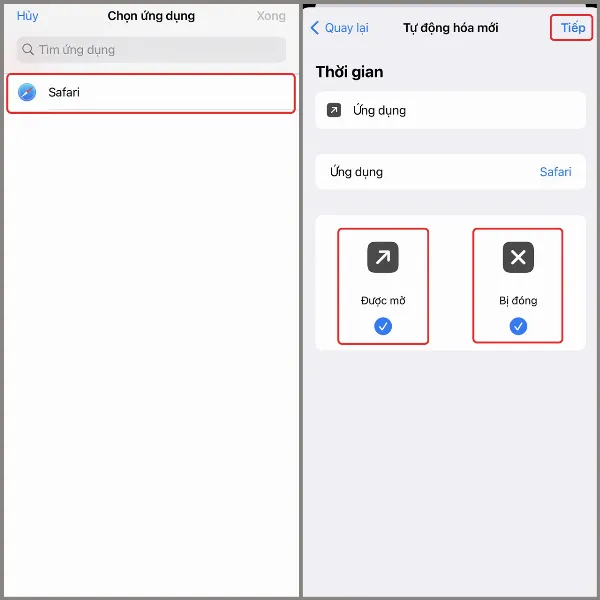Tap Tiếp to continue
The width and height of the screenshot is (600, 600).
click(x=572, y=28)
